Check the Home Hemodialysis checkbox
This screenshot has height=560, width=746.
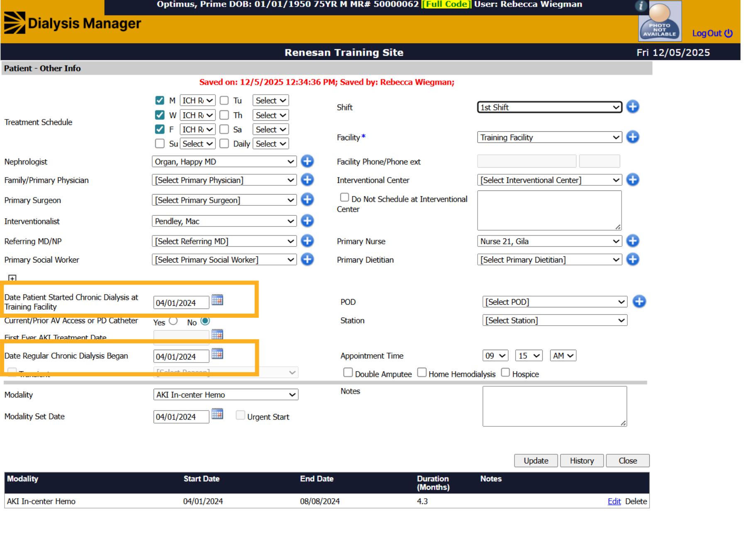point(422,373)
